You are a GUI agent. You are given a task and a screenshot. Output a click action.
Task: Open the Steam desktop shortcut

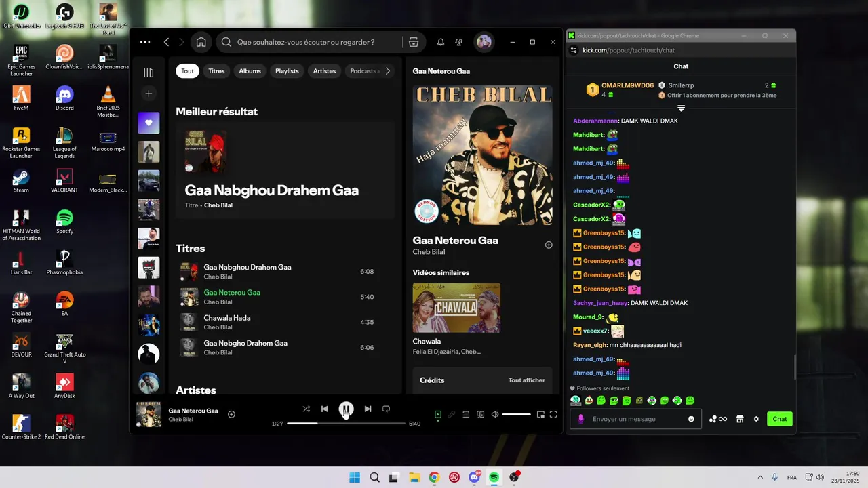click(x=21, y=181)
